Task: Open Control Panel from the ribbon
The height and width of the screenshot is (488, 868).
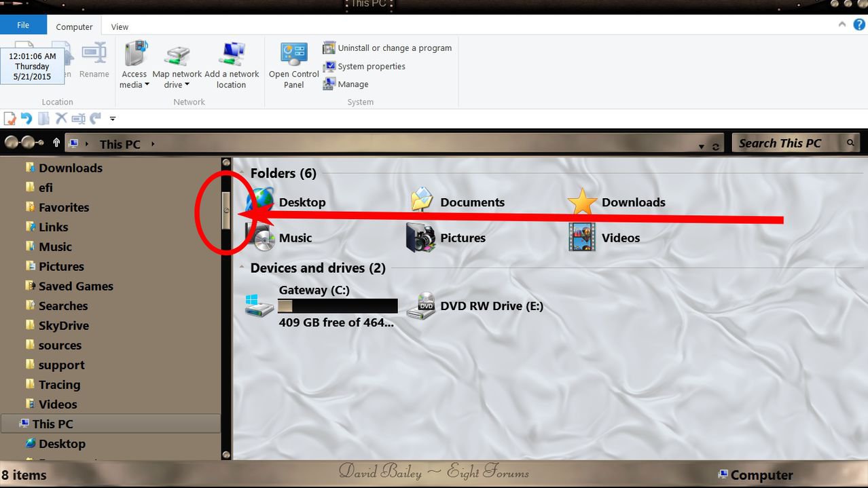Action: [293, 64]
